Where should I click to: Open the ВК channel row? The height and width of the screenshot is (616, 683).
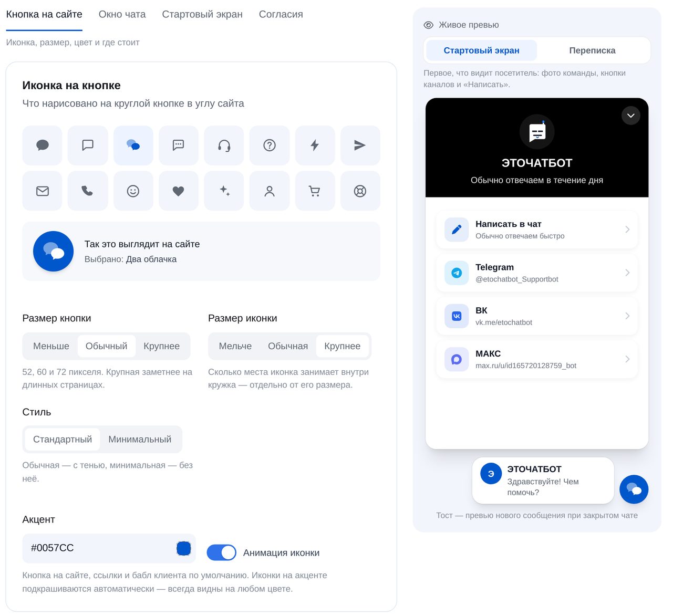click(537, 316)
